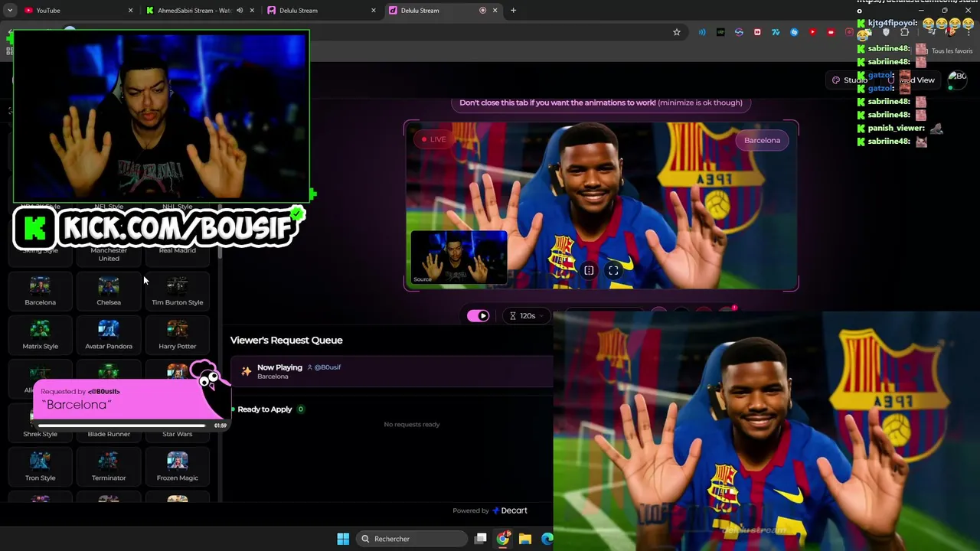Click the Barcelona badge on live preview

tap(762, 140)
